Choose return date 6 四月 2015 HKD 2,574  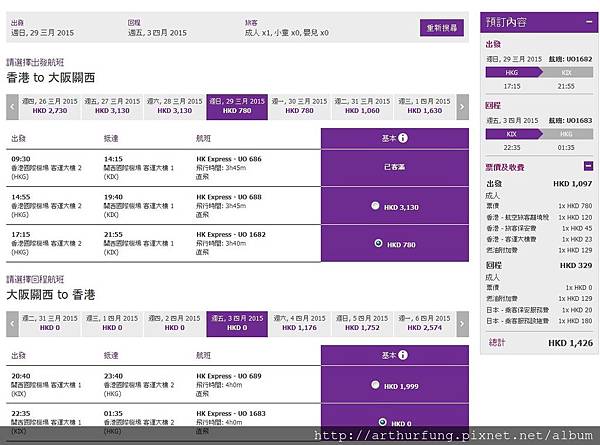pyautogui.click(x=424, y=324)
